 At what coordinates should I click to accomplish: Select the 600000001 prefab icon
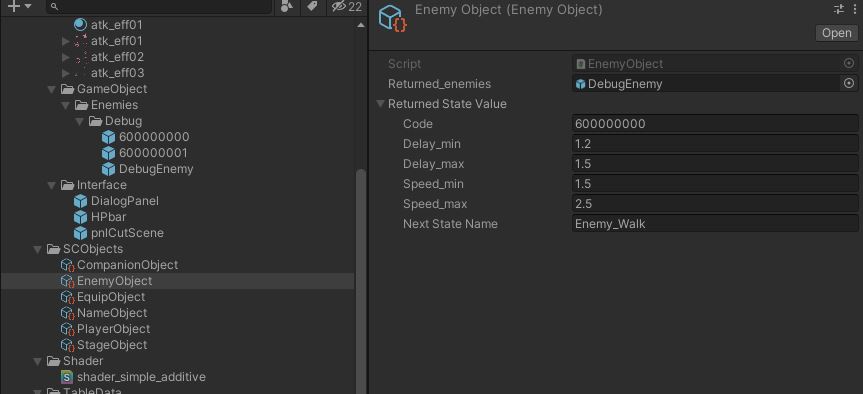108,153
